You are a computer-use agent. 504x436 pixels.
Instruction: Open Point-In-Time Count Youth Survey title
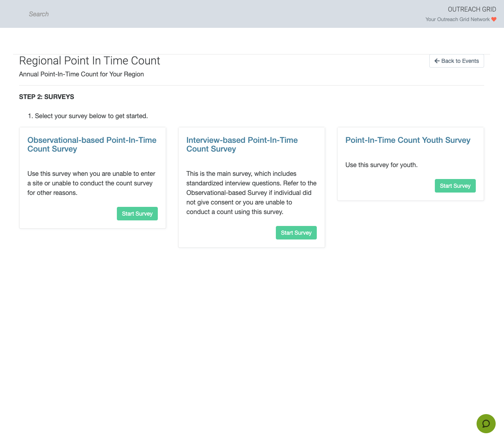click(407, 140)
